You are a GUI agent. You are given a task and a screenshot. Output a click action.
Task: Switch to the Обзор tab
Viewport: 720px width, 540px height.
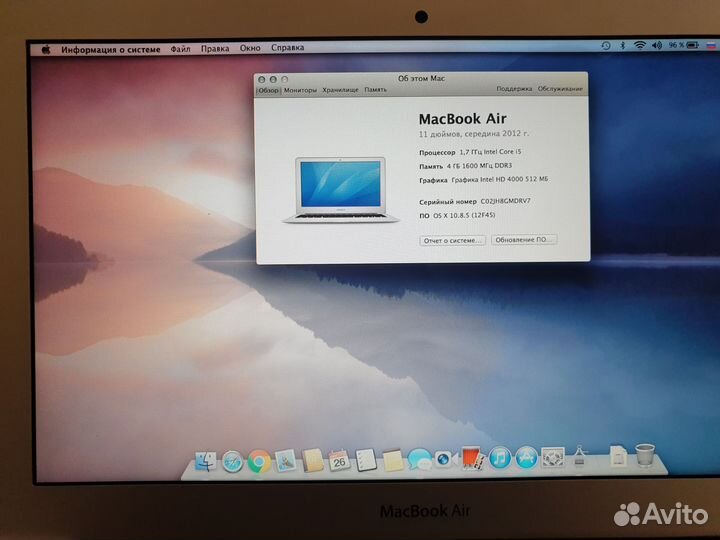tap(269, 90)
